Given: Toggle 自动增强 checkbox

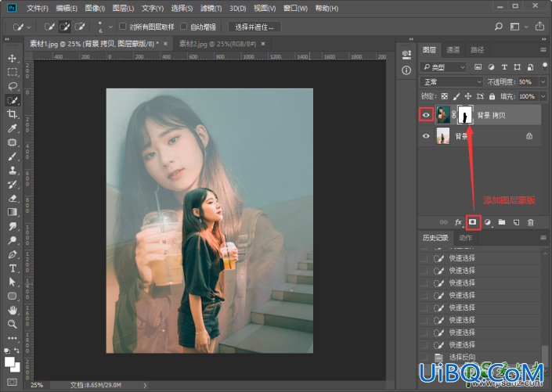Looking at the screenshot, I should (x=183, y=27).
